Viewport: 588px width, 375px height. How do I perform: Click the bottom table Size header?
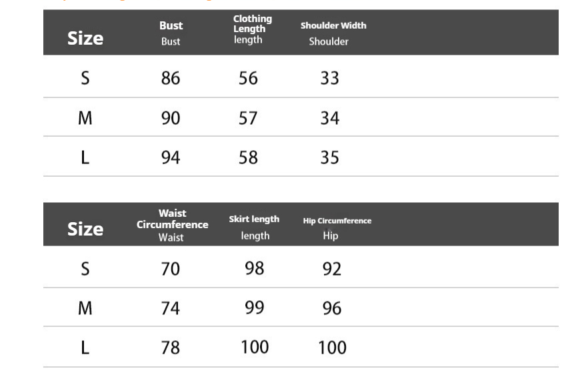click(85, 229)
